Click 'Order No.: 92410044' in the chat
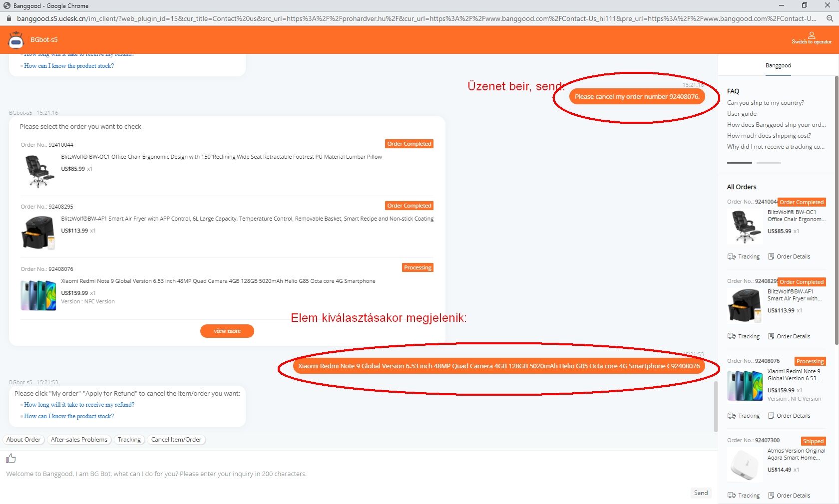Viewport: 839px width, 504px height. (47, 145)
